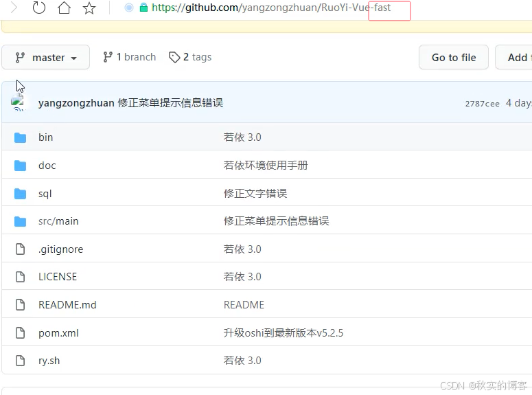
Task: Open the sql directory
Action: coord(45,194)
